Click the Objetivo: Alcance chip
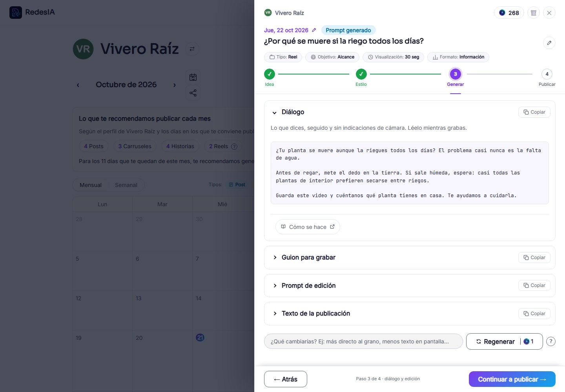565x392 pixels. click(x=332, y=57)
